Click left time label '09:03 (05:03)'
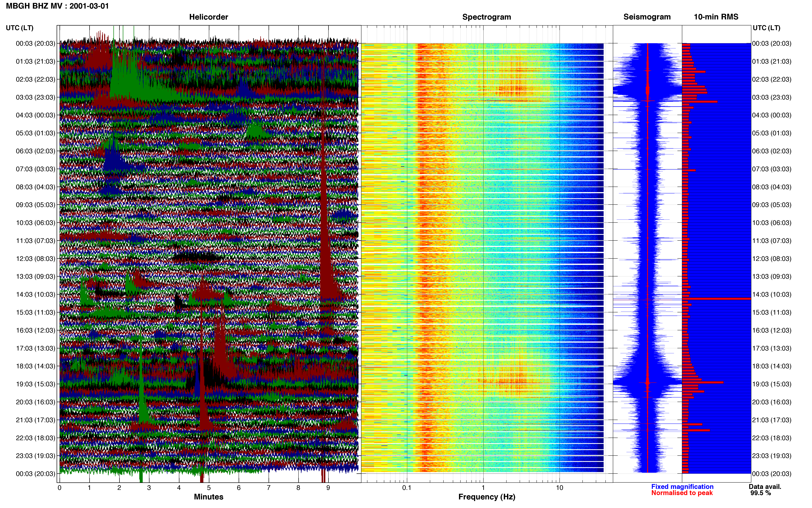This screenshot has width=812, height=508. [x=35, y=205]
